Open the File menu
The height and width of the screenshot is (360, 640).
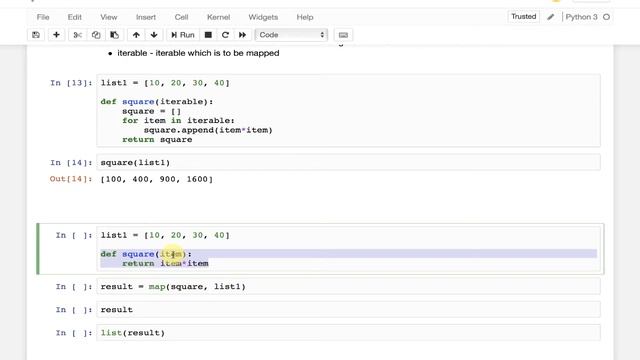tap(43, 17)
